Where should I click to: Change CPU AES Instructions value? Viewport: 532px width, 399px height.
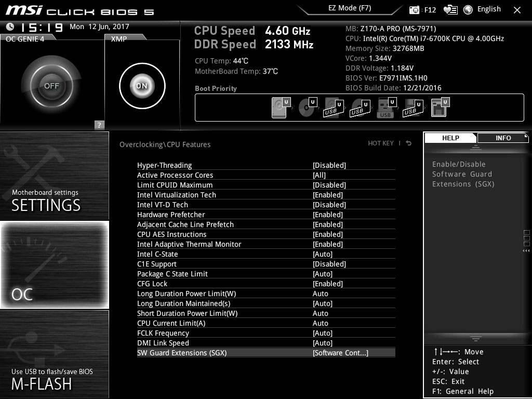click(x=328, y=234)
